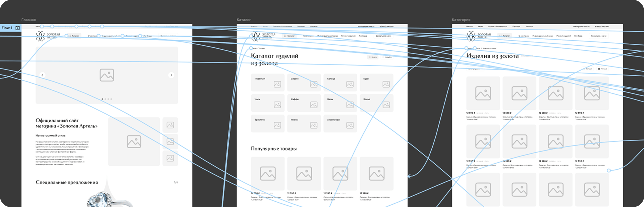This screenshot has width=644, height=207.
Task: Select the Неповторимый стиль subheading
Action: click(50, 135)
